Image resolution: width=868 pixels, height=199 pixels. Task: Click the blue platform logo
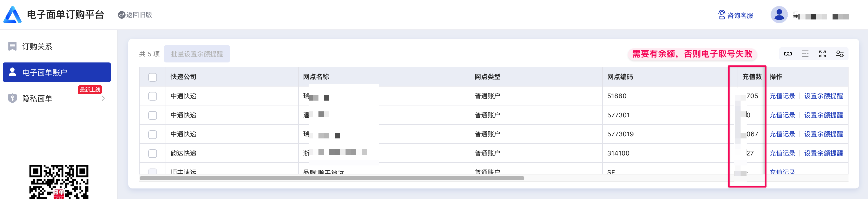coord(12,15)
